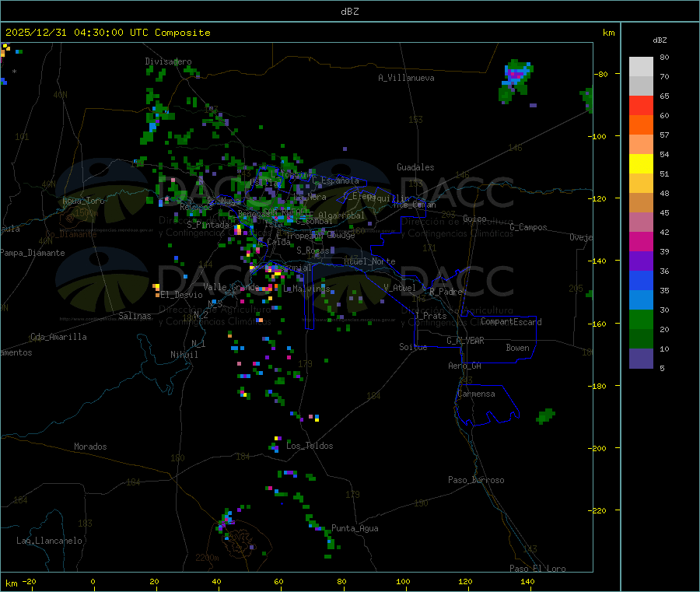700x592 pixels.
Task: Click the green 20 dBZ legend swatch
Action: pyautogui.click(x=641, y=319)
